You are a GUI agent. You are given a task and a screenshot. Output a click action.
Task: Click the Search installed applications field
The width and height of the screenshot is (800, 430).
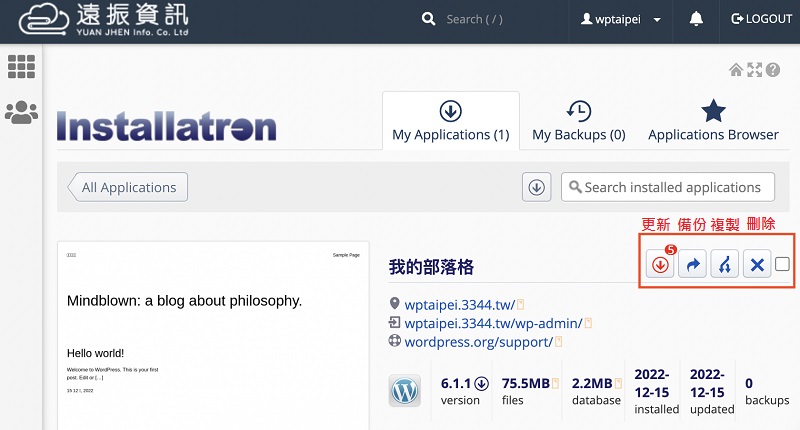tap(668, 187)
